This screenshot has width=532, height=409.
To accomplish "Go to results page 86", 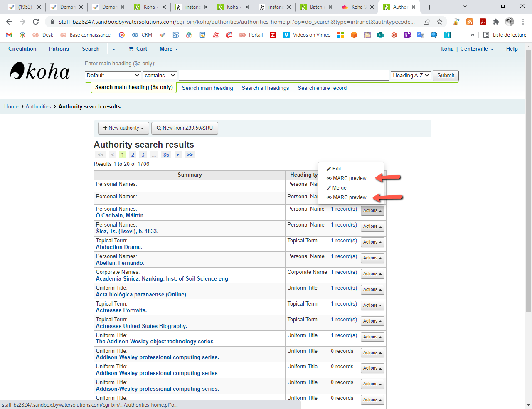I will (166, 155).
